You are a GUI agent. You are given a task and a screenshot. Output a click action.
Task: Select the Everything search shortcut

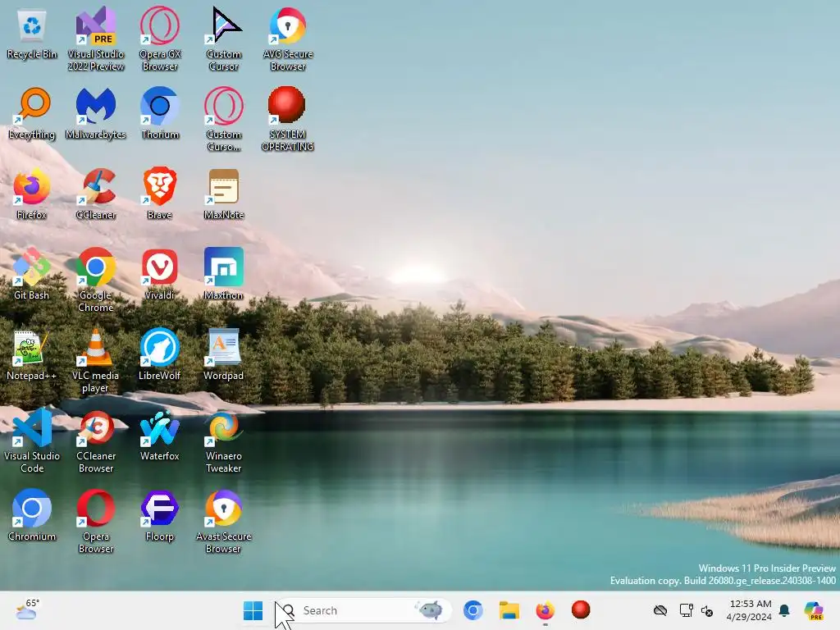32,113
